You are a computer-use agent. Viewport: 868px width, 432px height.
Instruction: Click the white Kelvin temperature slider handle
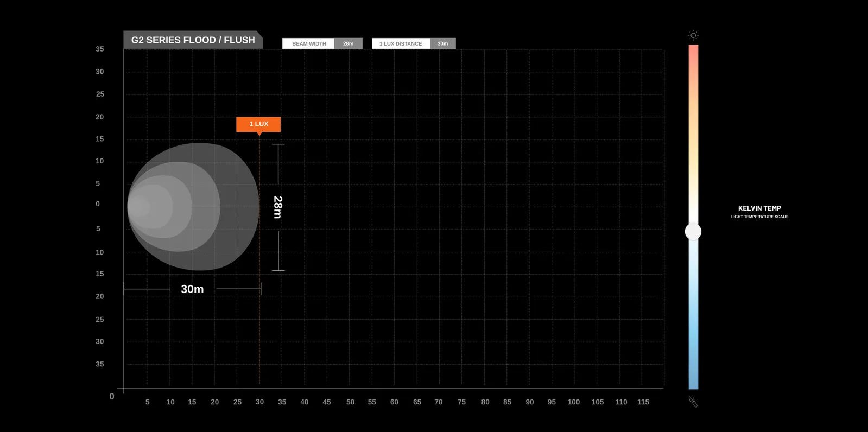[693, 232]
